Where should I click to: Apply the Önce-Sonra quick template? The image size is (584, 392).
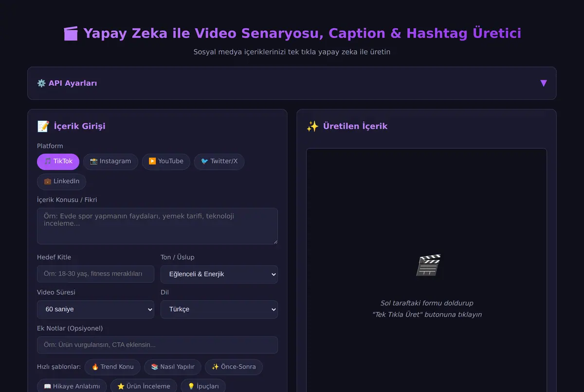[234, 367]
